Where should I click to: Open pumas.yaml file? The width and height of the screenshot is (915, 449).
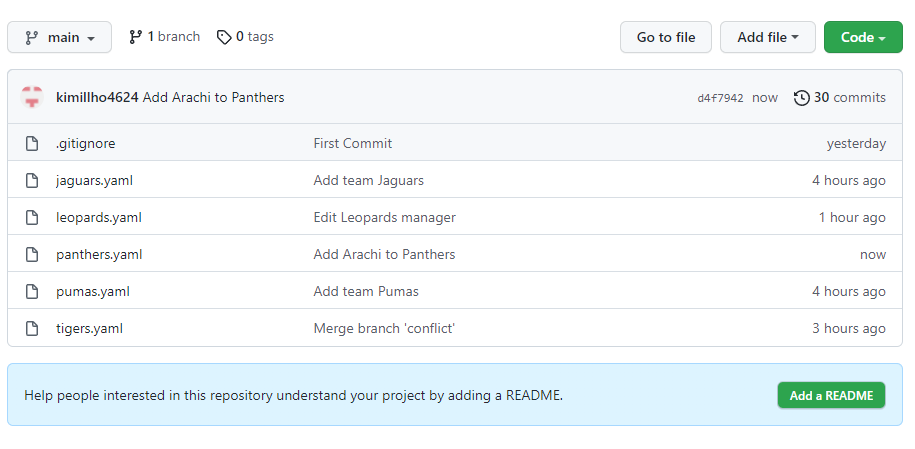point(93,291)
